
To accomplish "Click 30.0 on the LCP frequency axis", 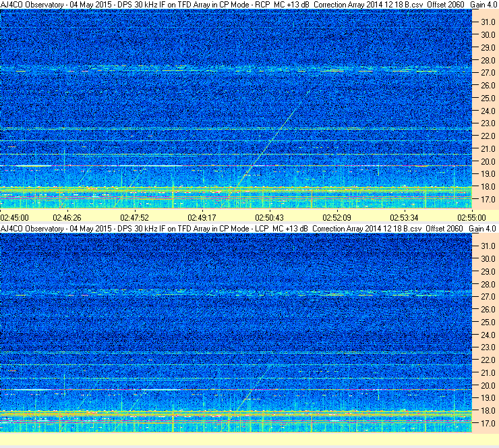I will (488, 259).
